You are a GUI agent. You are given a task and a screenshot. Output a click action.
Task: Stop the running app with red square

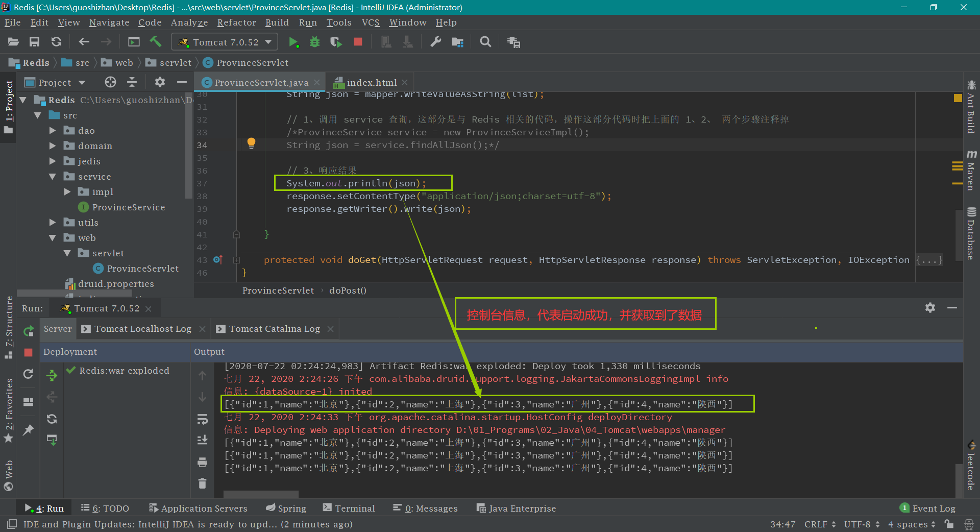(x=358, y=42)
